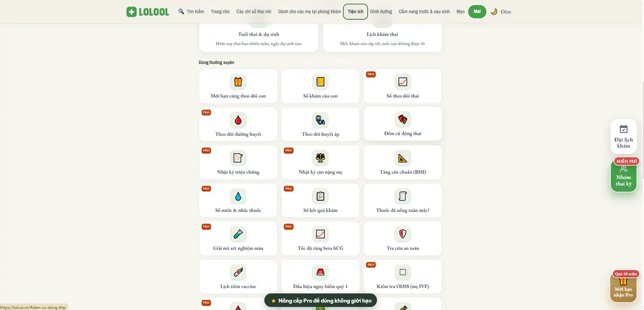
Task: Click the Tra cứu an toàn label
Action: tap(403, 248)
